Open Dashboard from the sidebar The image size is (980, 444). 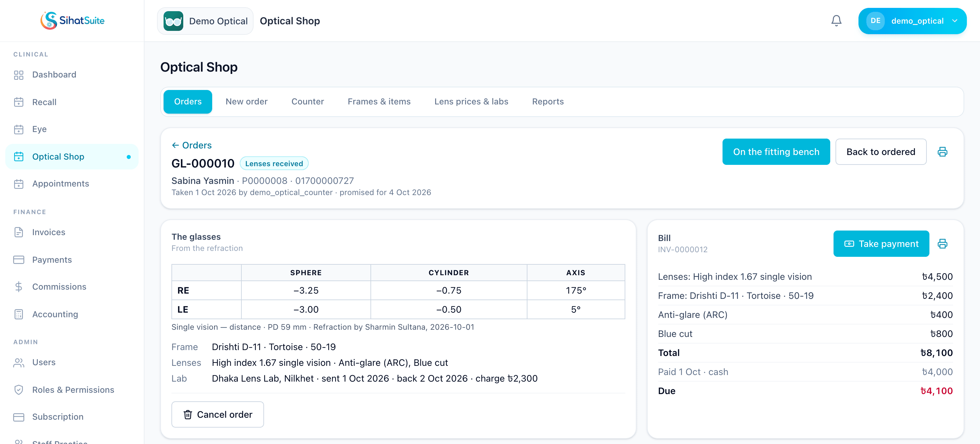tap(72, 75)
